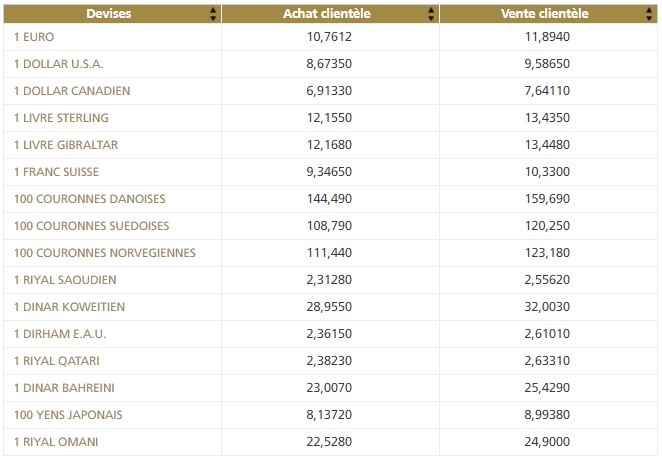Click the sort arrows in Achat clientèle column
Screen dimensions: 662x461
tap(431, 14)
